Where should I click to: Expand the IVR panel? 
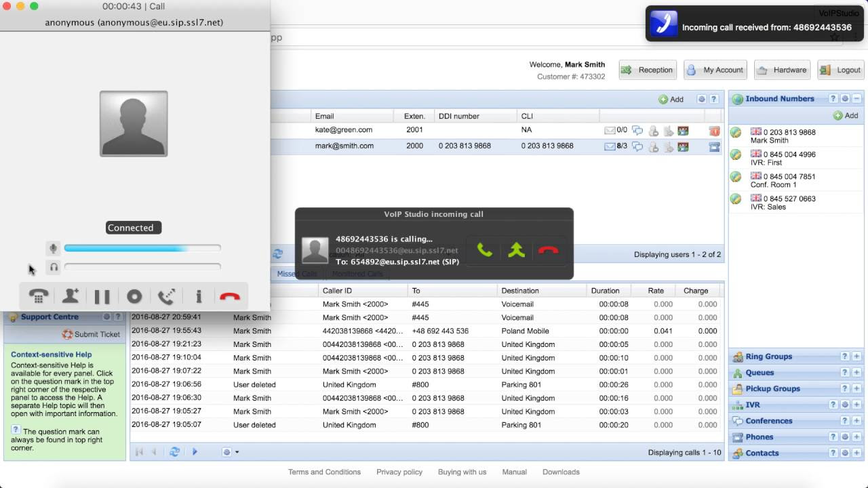coord(856,405)
